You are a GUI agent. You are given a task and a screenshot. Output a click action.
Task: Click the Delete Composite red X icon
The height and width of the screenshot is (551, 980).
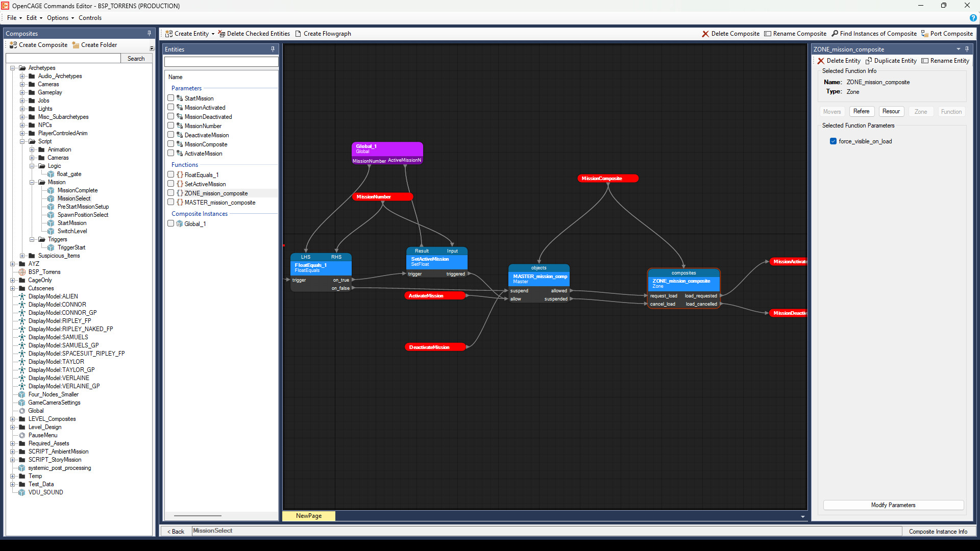(705, 34)
